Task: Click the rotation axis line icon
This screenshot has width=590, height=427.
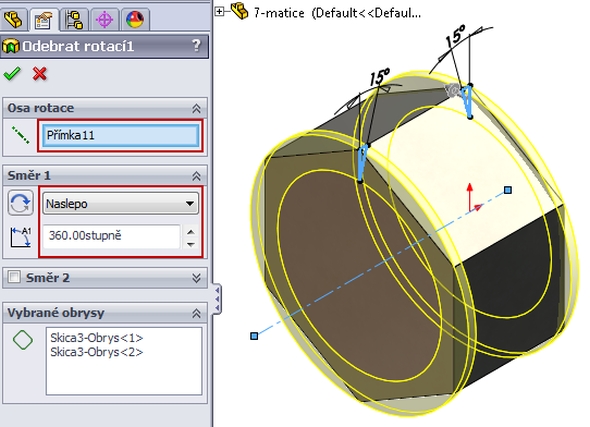Action: [x=20, y=135]
